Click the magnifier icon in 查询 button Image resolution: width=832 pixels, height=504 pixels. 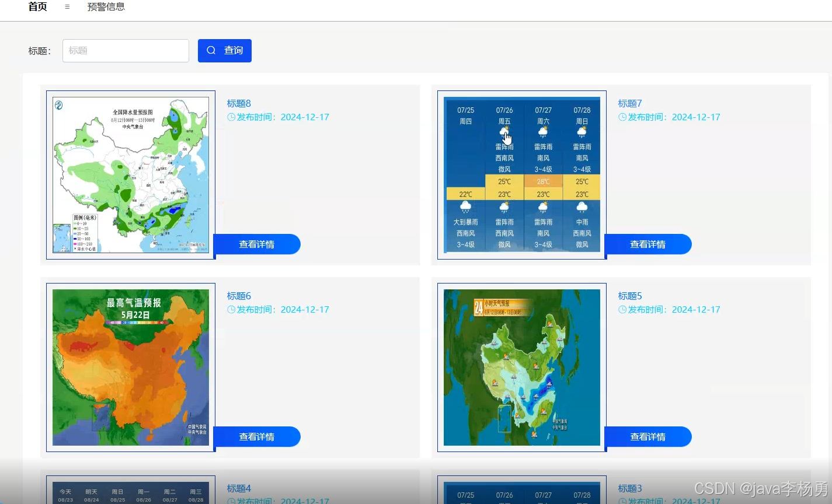coord(211,51)
